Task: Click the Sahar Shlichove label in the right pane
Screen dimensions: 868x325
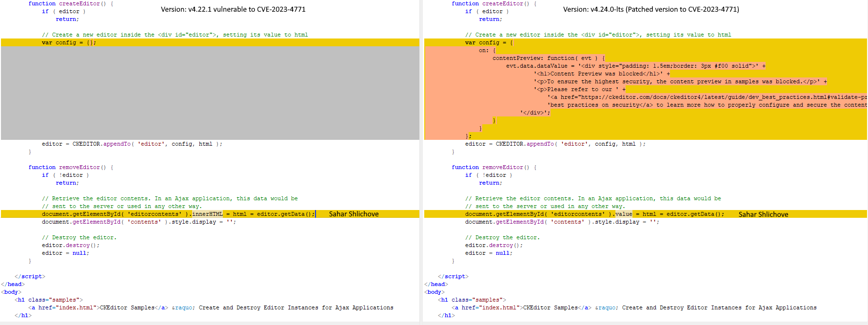Action: click(763, 214)
